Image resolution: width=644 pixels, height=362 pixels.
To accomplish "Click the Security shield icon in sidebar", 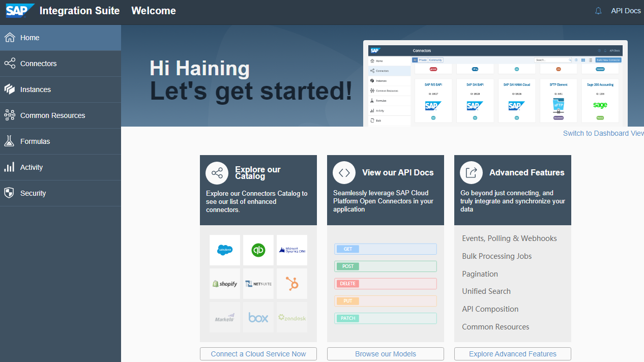I will click(x=9, y=193).
